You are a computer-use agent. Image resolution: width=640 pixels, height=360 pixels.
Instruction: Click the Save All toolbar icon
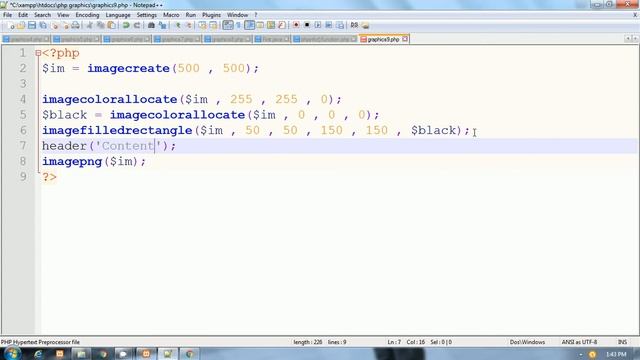(43, 25)
